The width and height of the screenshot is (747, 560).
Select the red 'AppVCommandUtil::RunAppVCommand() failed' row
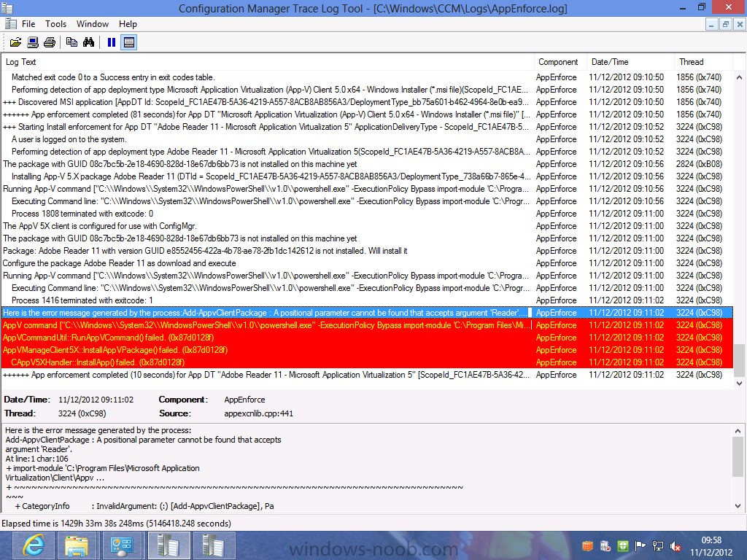367,338
